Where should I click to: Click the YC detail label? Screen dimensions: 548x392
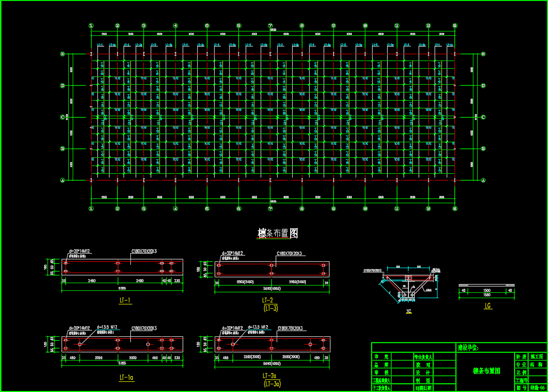click(408, 312)
